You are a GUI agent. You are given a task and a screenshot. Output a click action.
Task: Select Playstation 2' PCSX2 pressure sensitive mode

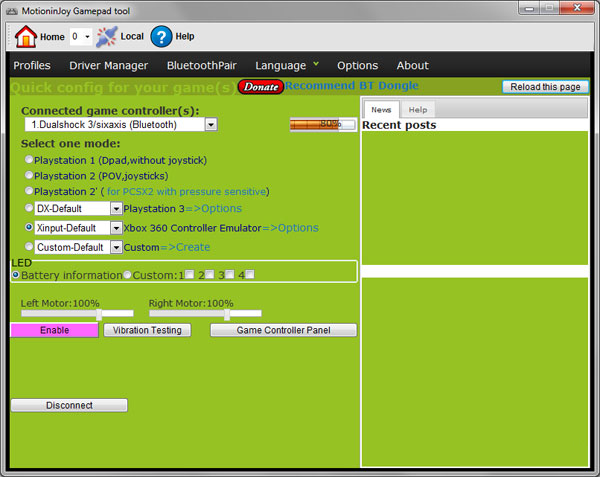(29, 190)
